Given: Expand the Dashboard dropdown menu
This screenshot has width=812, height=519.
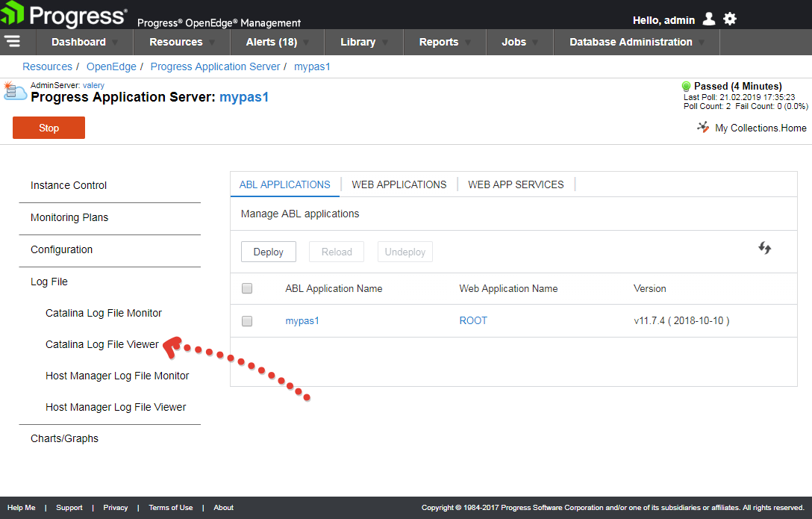Looking at the screenshot, I should [x=84, y=43].
